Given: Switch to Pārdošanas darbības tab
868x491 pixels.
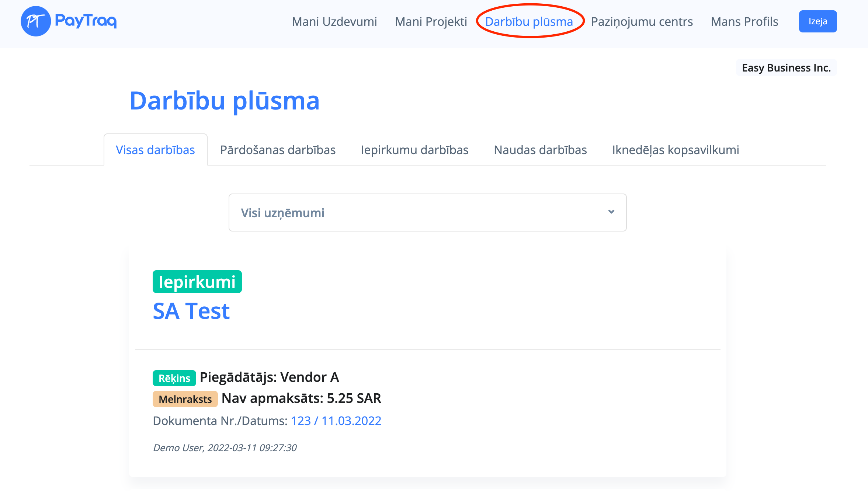Looking at the screenshot, I should 278,150.
